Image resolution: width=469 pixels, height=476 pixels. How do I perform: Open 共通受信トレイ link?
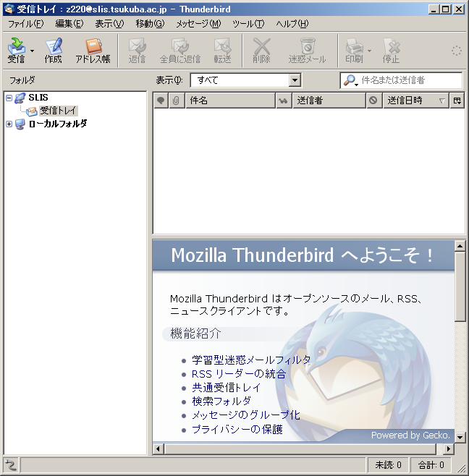(x=226, y=388)
